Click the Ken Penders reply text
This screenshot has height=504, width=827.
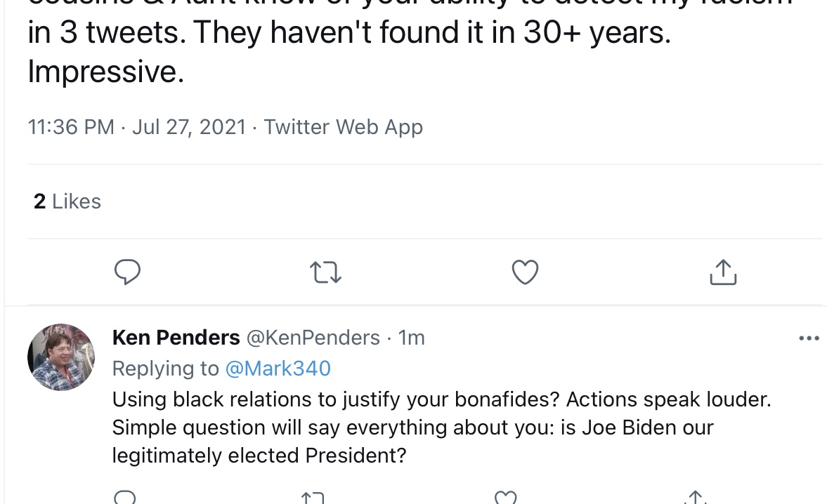[x=441, y=427]
